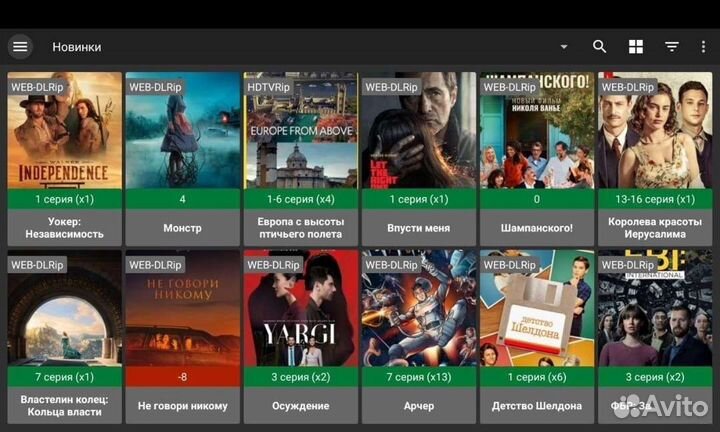This screenshot has height=432, width=720.
Task: Open the Осуждение series card
Action: point(300,310)
